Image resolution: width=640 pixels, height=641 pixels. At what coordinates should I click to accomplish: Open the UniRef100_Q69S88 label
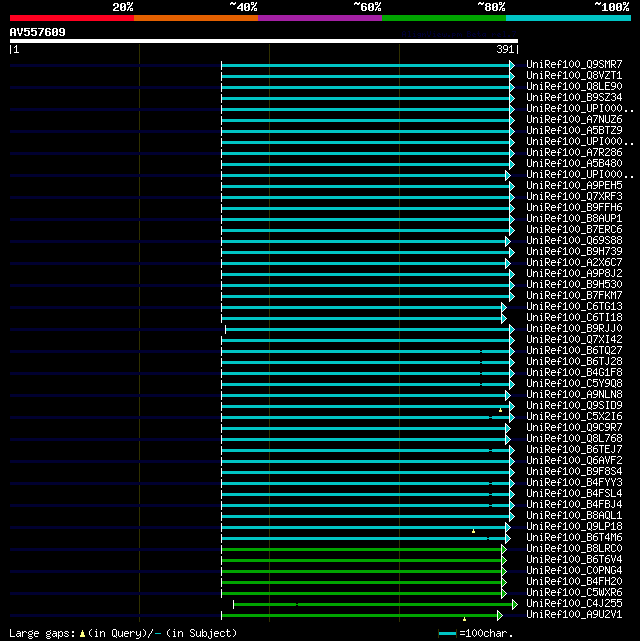574,241
